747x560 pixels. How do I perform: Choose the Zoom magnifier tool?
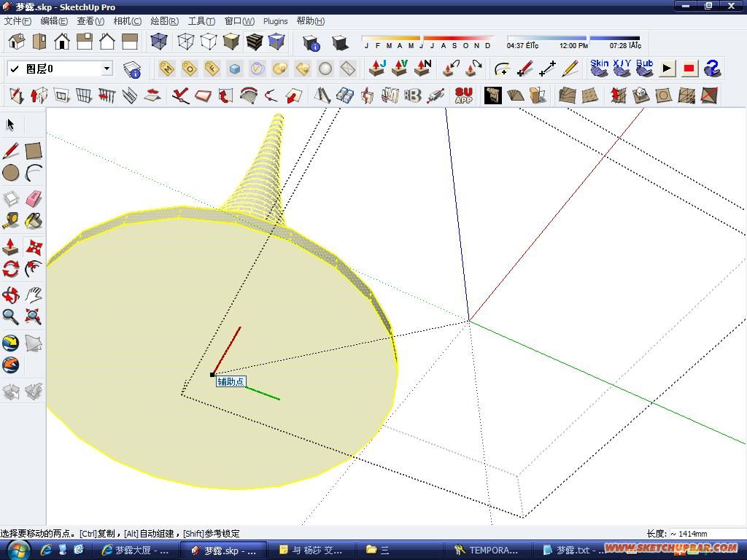click(11, 316)
